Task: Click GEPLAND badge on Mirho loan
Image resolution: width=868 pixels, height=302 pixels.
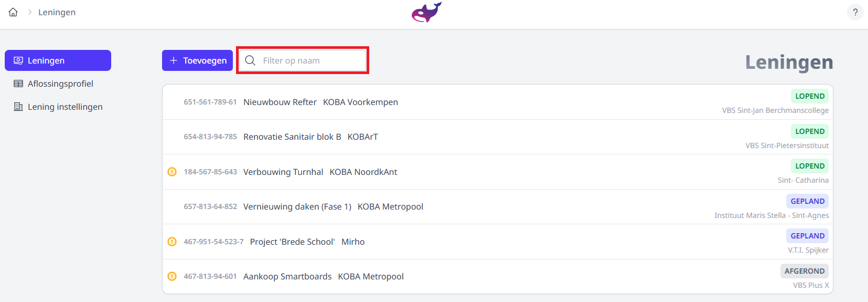Action: (807, 236)
